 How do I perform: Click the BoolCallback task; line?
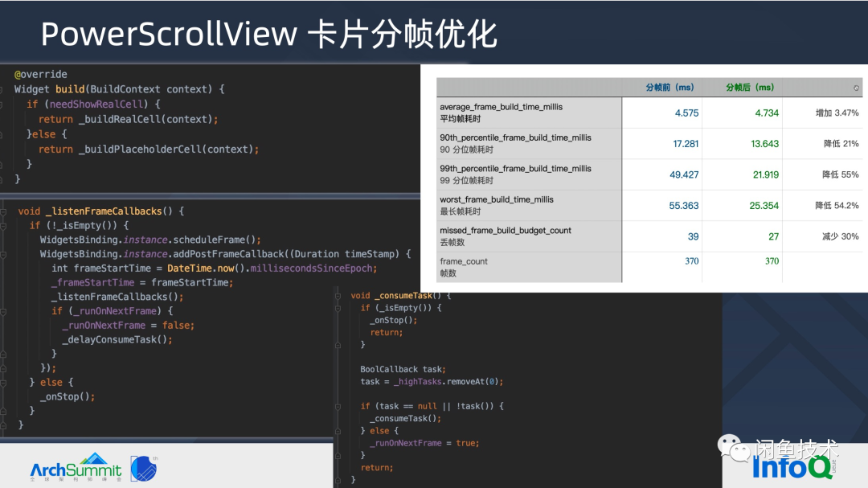pos(403,370)
